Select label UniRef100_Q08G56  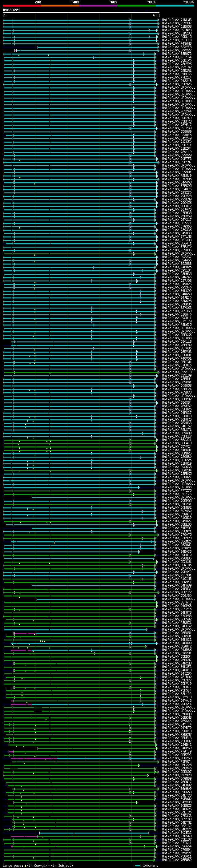[x=177, y=386]
